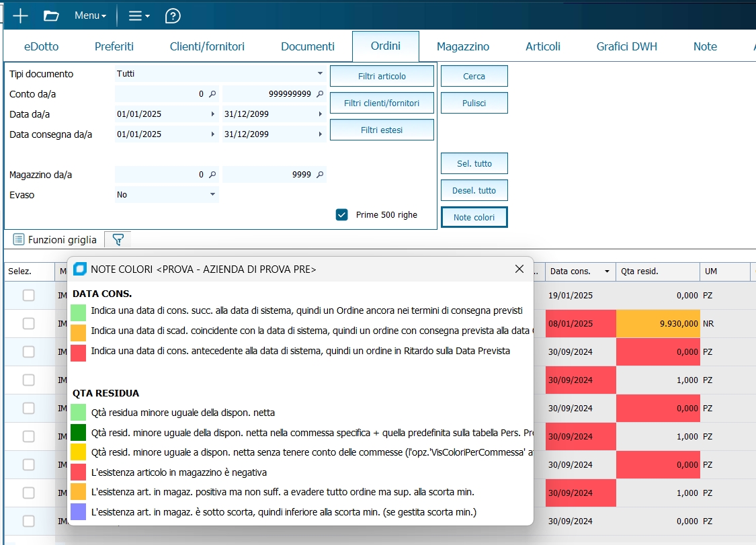Open Data a 31/12/2099 date picker arrow
This screenshot has height=545, width=756.
(320, 114)
